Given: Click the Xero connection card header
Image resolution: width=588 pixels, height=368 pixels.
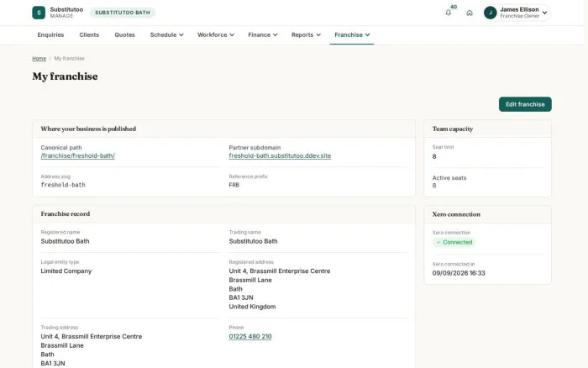Looking at the screenshot, I should pyautogui.click(x=487, y=214).
